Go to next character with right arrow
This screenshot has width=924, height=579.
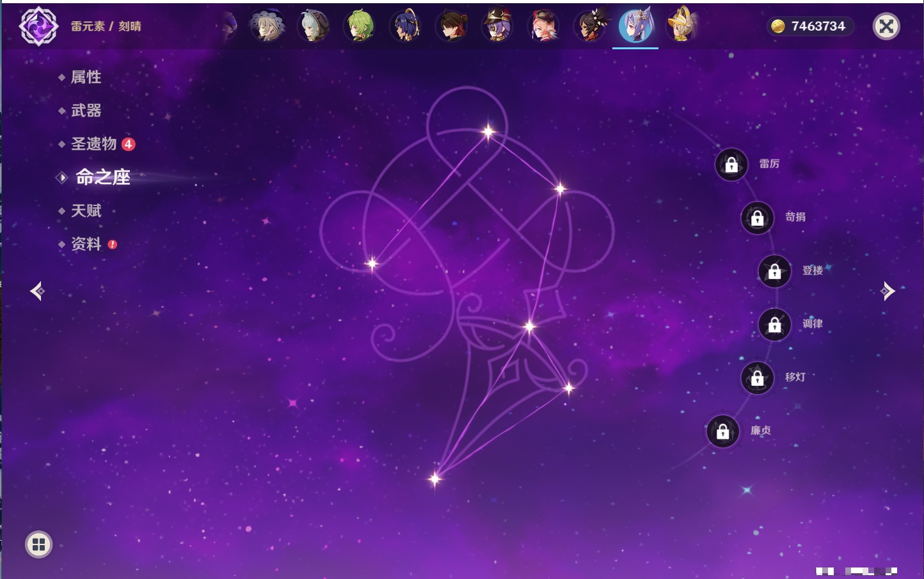888,291
